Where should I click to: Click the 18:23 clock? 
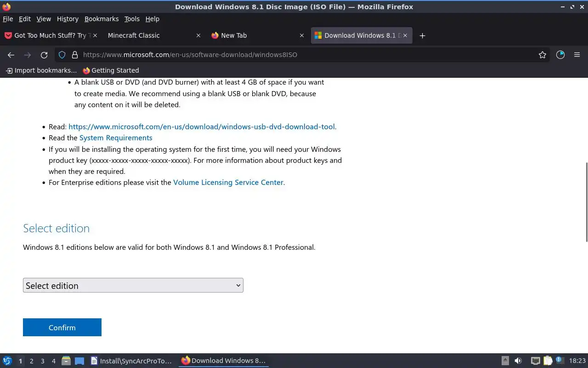(577, 361)
